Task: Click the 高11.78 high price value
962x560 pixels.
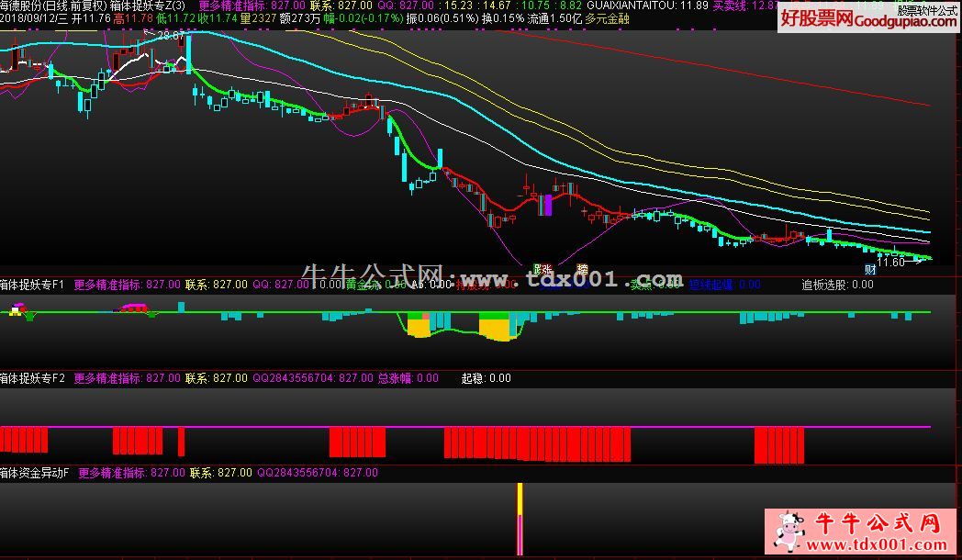Action: coord(134,18)
